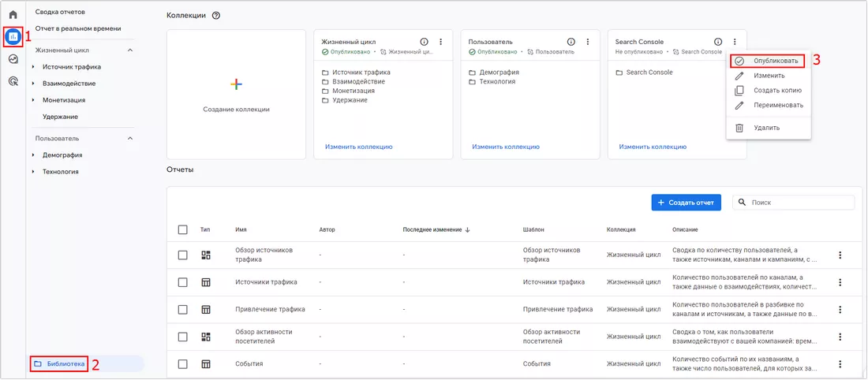This screenshot has height=380, width=868.
Task: Check the Привлечение трафика row checkbox
Action: tap(183, 309)
